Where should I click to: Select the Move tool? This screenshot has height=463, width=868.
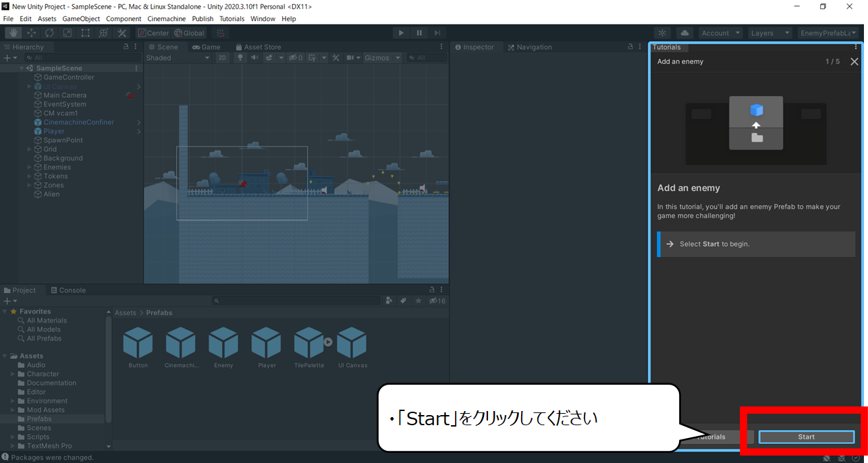point(32,32)
